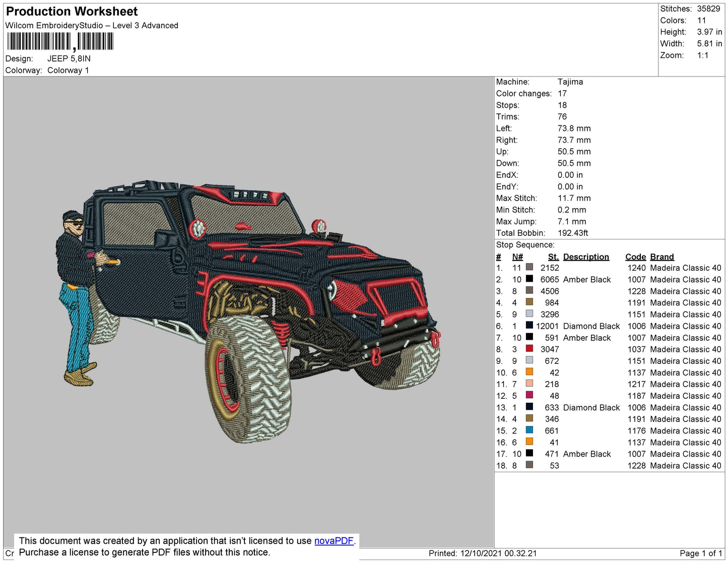Click zoom value '1:1'

(703, 55)
